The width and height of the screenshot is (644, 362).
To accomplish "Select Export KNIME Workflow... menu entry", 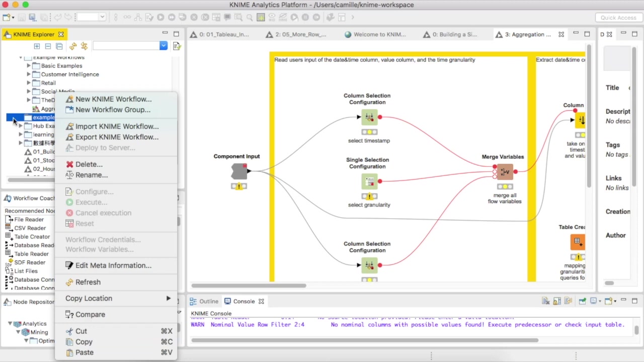I will (116, 137).
